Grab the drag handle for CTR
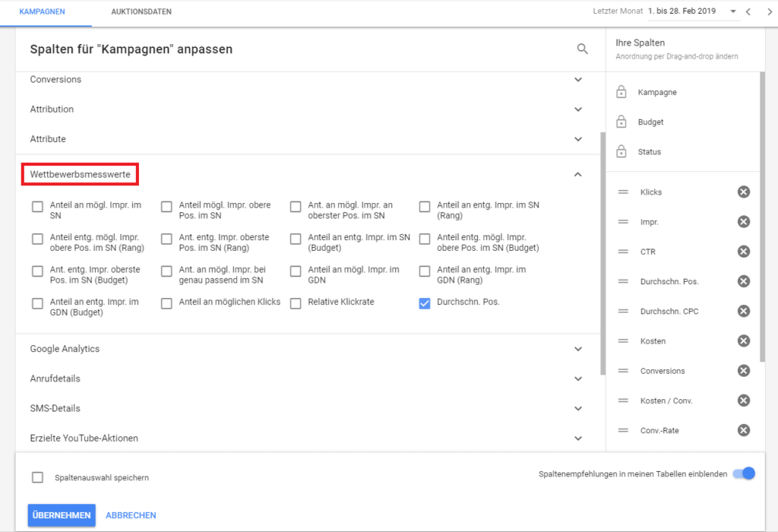This screenshot has width=778, height=532. tap(623, 252)
